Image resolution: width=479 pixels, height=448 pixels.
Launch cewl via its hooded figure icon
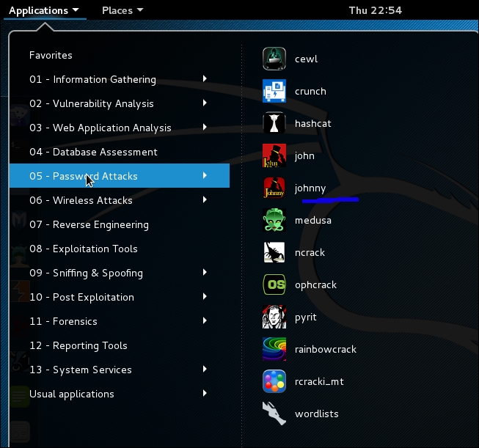[274, 59]
